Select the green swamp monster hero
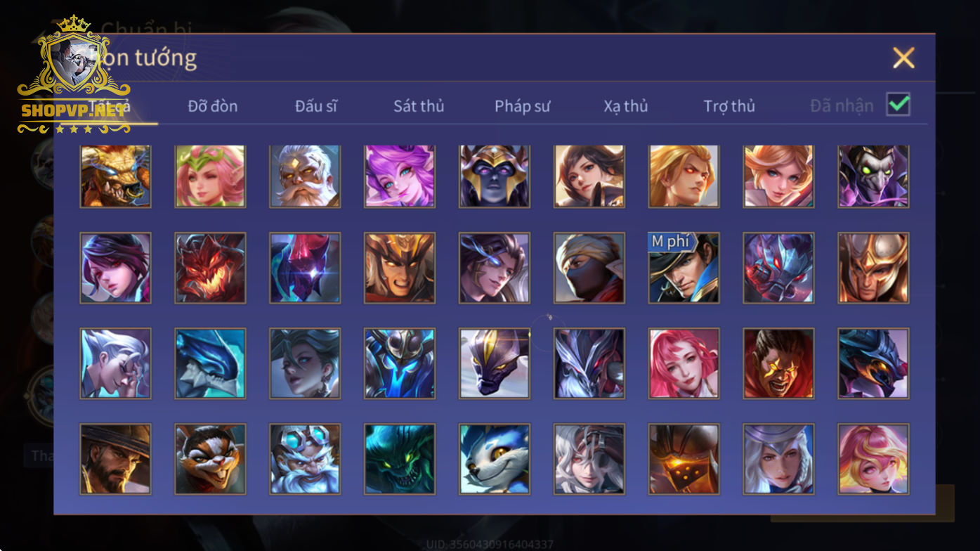This screenshot has width=980, height=551. tap(400, 459)
